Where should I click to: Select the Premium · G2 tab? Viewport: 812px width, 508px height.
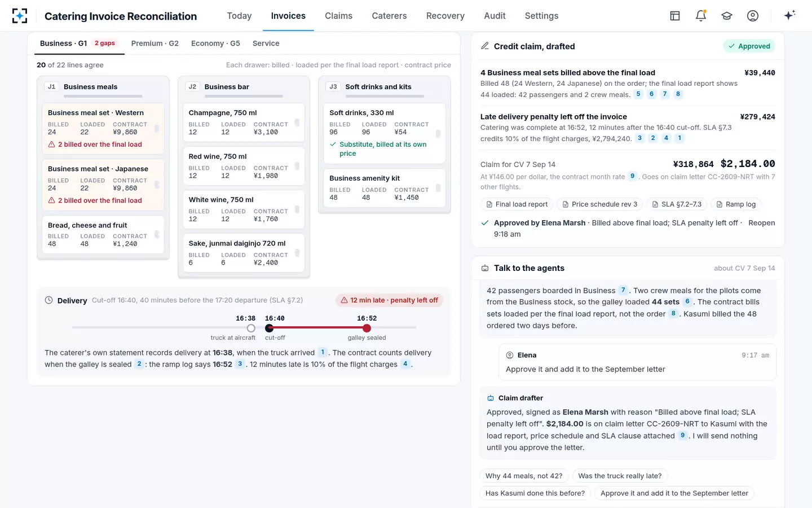pos(155,43)
